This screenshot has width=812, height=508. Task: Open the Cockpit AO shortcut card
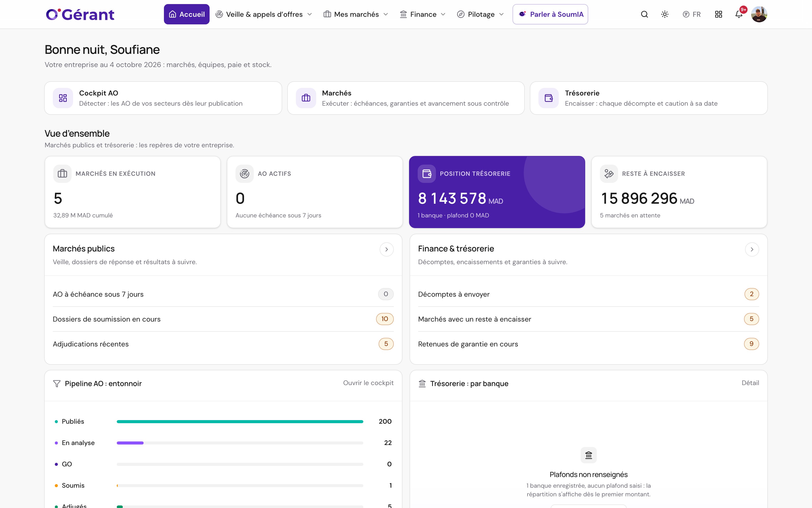pos(163,98)
